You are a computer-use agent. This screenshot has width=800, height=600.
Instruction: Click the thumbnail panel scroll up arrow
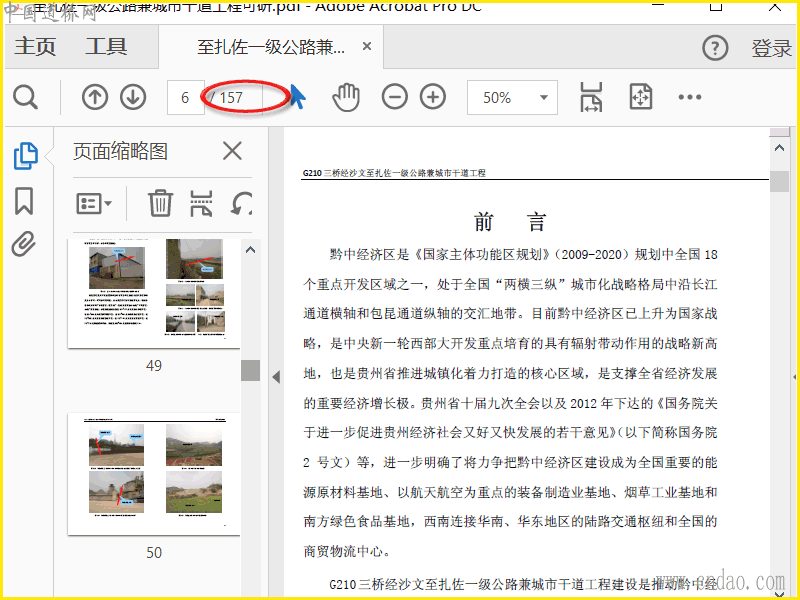tap(251, 250)
